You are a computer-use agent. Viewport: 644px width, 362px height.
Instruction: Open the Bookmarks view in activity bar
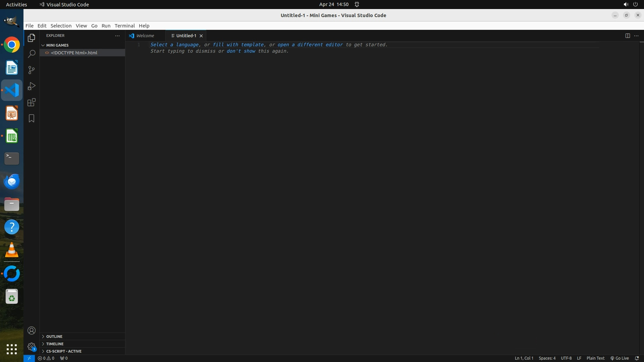pos(32,118)
